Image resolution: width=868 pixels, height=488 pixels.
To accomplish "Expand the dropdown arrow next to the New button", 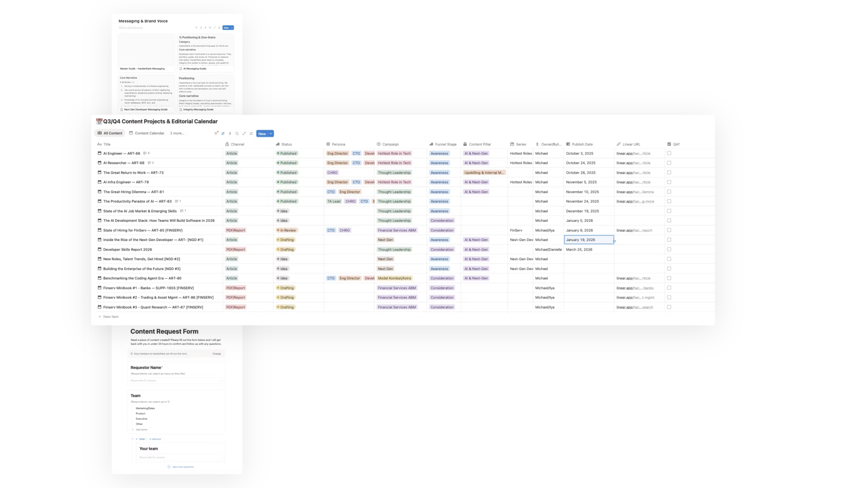I will [271, 133].
